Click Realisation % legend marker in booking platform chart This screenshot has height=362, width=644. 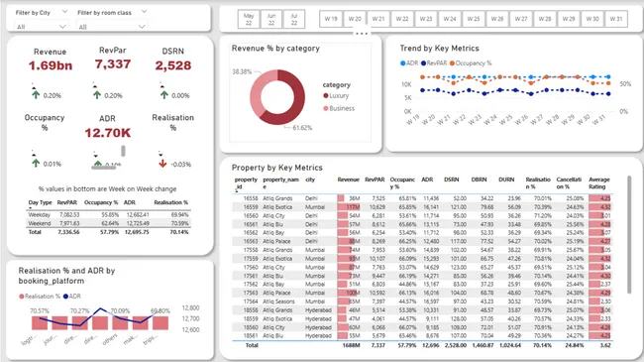(22, 297)
